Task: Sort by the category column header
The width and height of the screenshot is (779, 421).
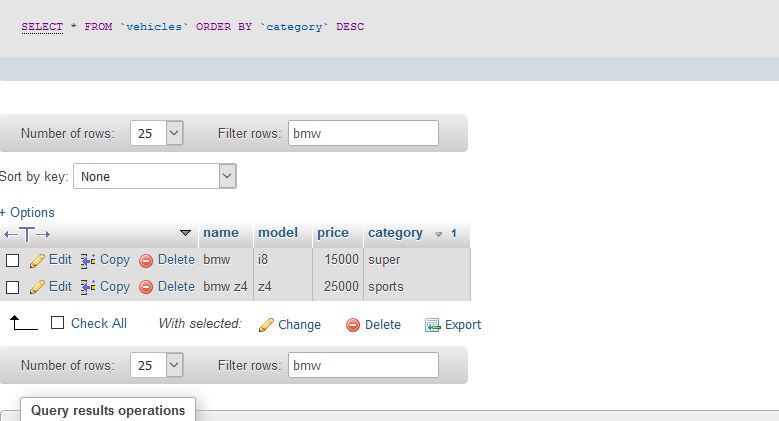Action: 395,233
